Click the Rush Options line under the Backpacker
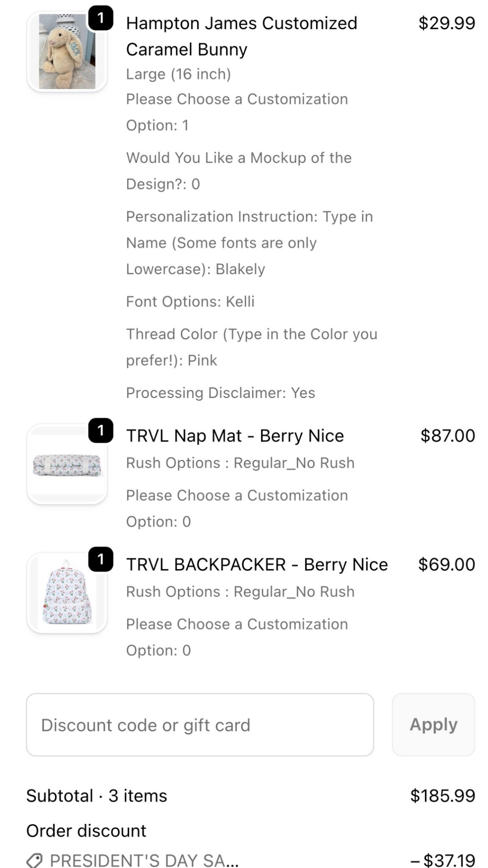Viewport: 488px width, 868px height. [240, 591]
